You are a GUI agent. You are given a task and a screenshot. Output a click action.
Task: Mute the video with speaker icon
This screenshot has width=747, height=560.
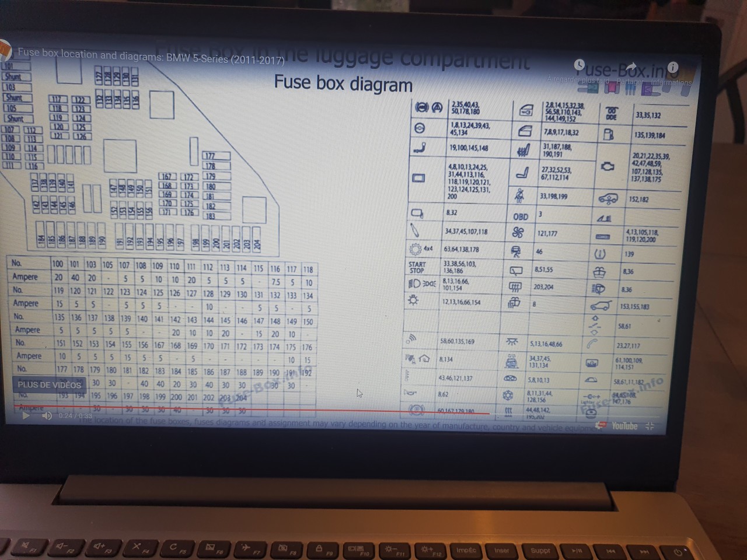[x=47, y=415]
